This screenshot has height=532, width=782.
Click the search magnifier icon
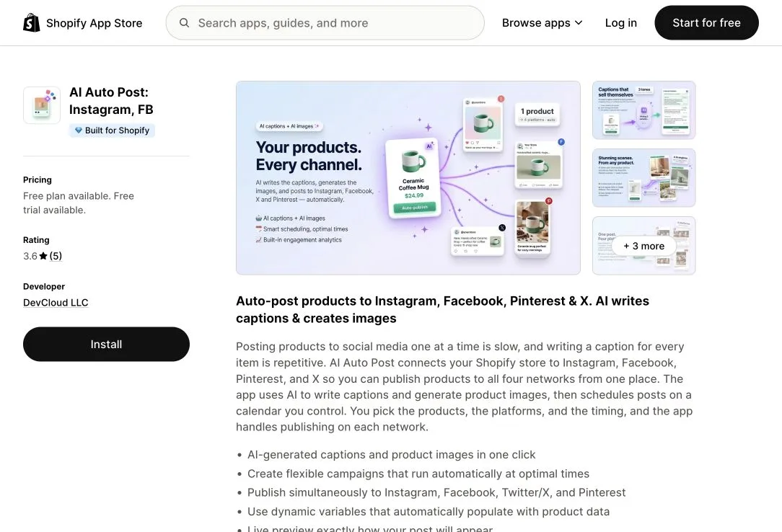(x=184, y=23)
